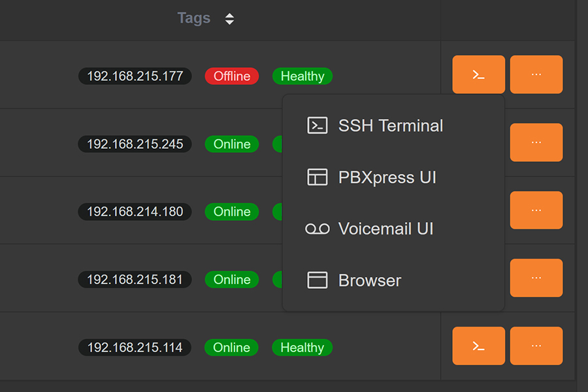
Task: Select SSH Terminal from the open menu
Action: coord(390,125)
